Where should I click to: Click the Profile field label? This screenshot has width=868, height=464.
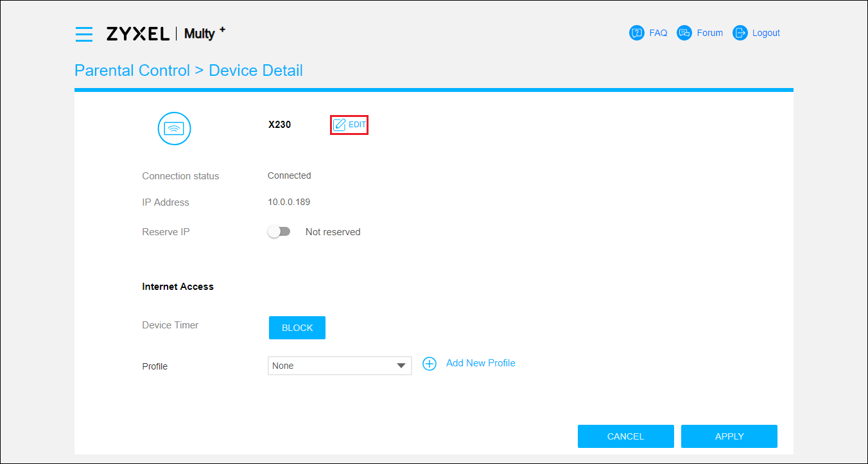155,366
